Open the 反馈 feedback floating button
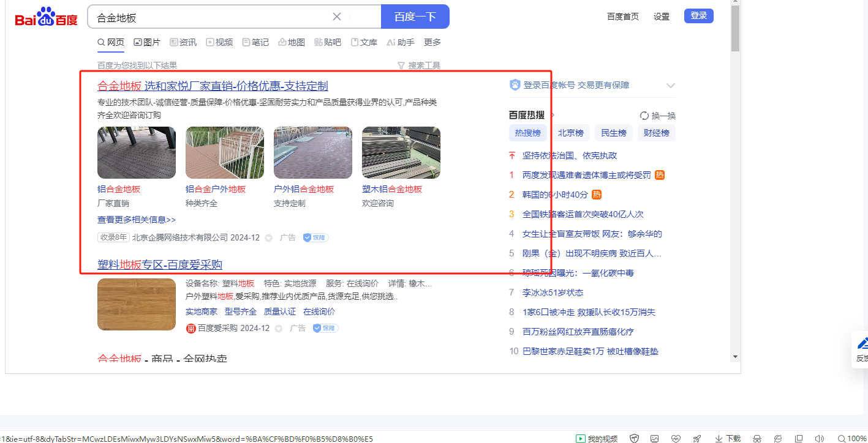 [861, 349]
